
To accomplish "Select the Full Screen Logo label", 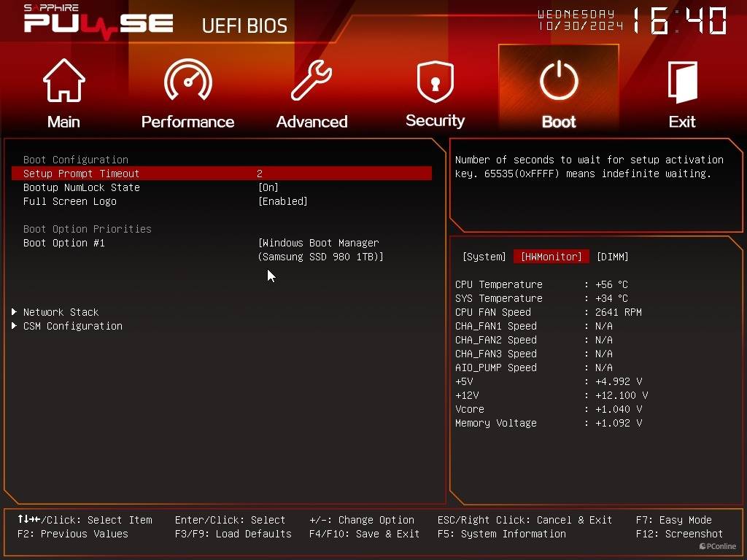I will [70, 201].
